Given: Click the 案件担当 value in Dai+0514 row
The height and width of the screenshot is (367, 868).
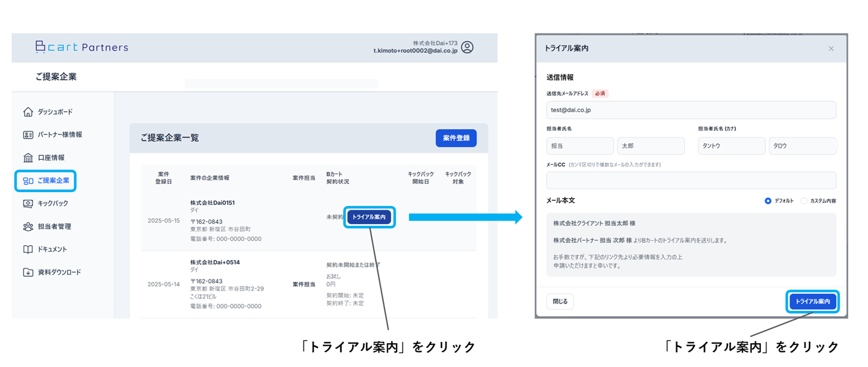Looking at the screenshot, I should (x=304, y=284).
